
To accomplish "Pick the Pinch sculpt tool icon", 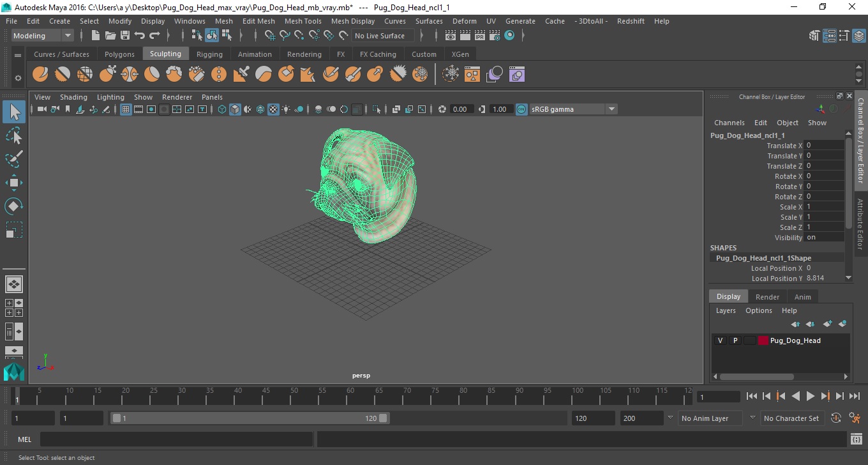I will [130, 75].
